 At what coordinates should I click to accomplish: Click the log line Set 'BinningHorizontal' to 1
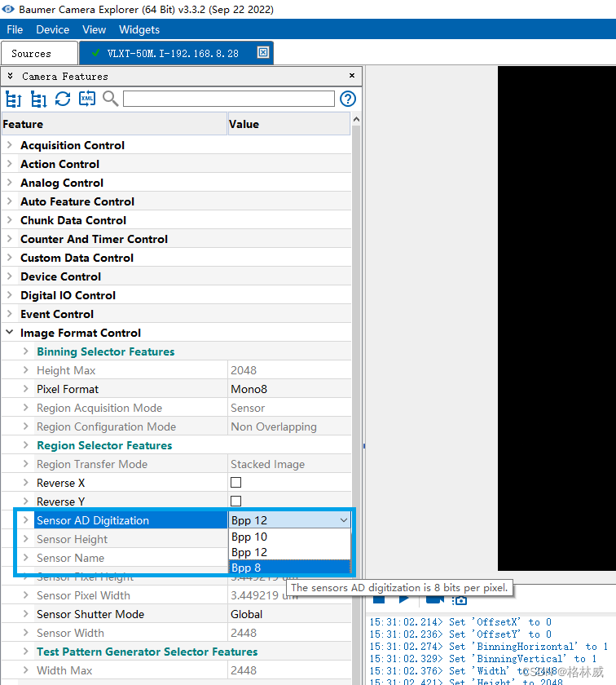489,647
